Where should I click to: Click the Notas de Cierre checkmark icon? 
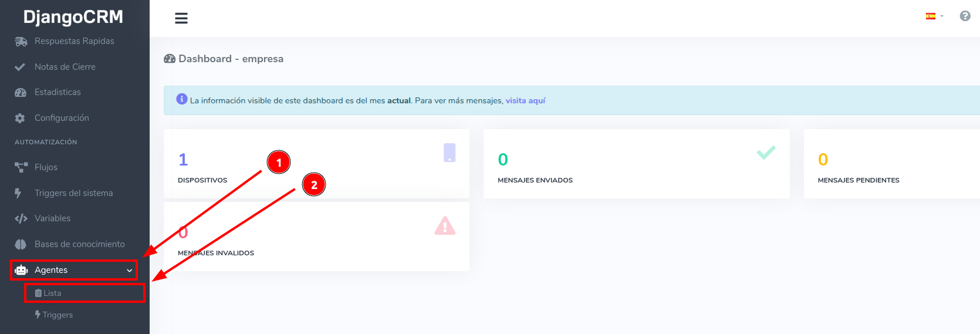(20, 67)
